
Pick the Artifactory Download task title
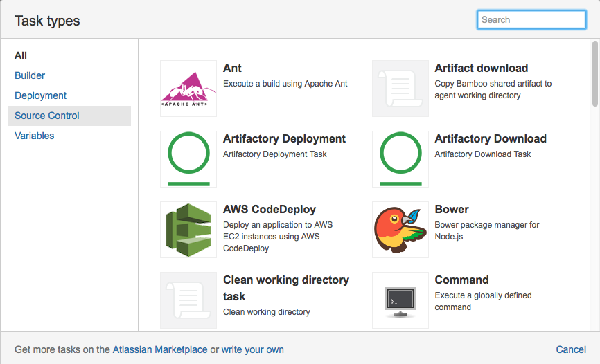click(491, 138)
